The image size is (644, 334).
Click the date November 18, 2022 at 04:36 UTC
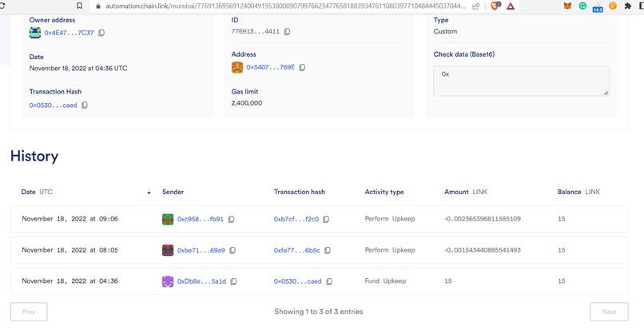coord(78,68)
